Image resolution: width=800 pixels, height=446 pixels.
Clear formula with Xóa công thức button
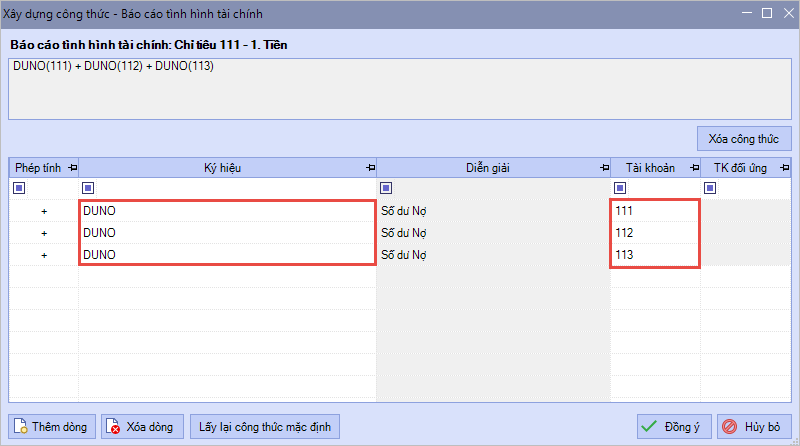pyautogui.click(x=743, y=138)
